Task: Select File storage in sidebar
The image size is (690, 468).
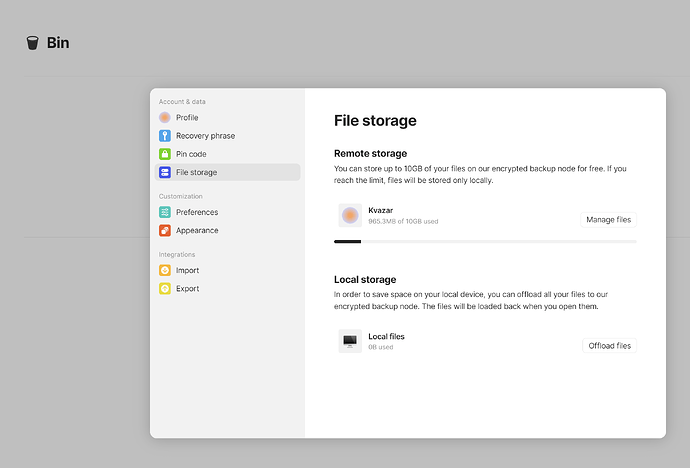Action: (x=228, y=172)
